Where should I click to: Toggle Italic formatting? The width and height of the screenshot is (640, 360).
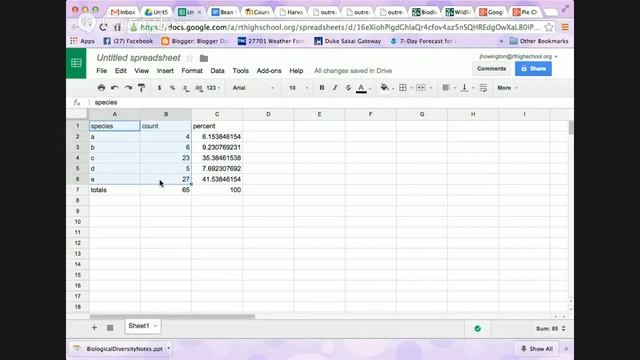tap(335, 88)
